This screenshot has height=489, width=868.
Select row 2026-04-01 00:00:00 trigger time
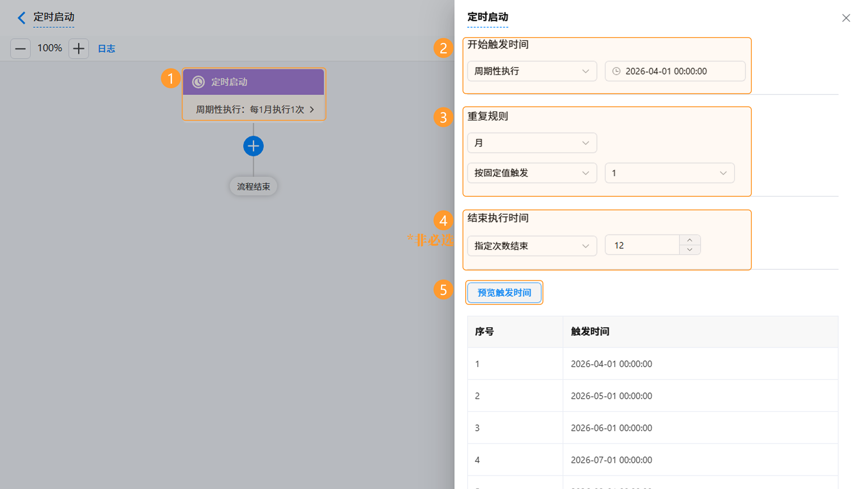(x=653, y=364)
